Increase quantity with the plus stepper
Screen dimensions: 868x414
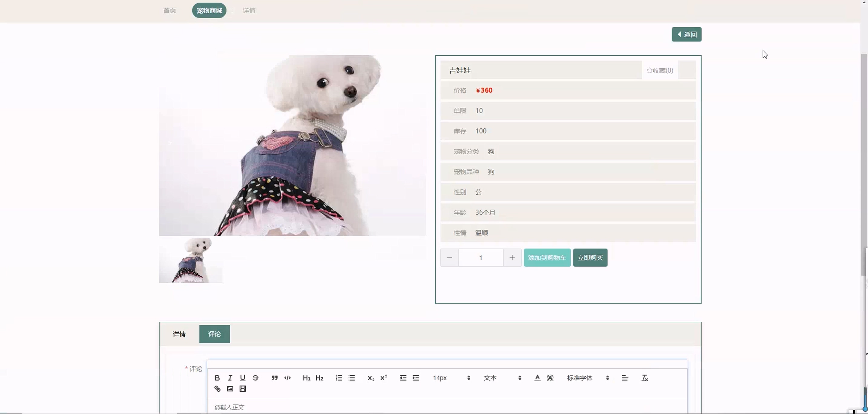pos(512,258)
